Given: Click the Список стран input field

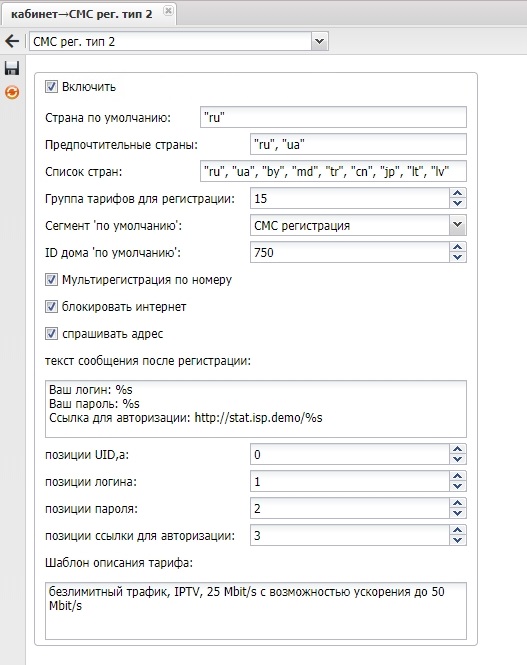Looking at the screenshot, I should [333, 171].
